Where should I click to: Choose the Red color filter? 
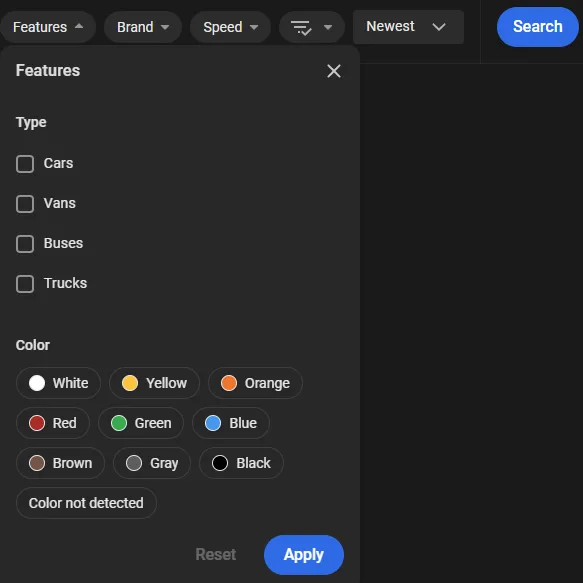(53, 423)
